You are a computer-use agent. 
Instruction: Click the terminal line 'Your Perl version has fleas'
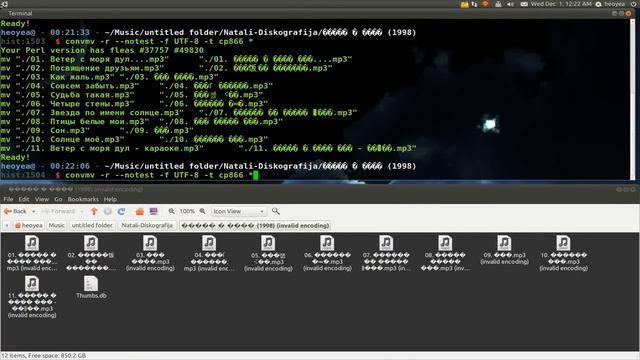102,50
